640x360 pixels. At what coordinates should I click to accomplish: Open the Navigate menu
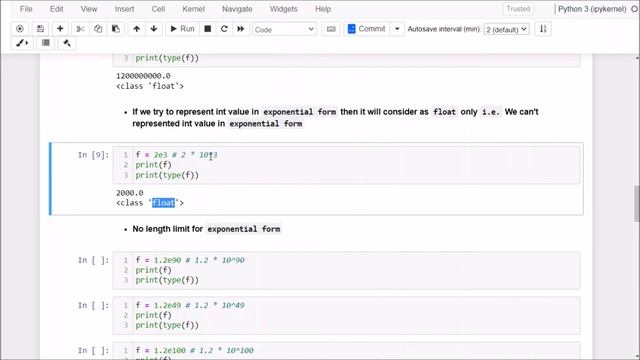(237, 9)
